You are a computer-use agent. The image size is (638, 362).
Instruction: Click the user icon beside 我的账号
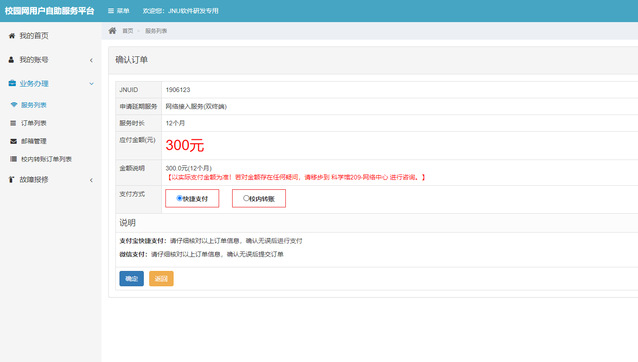click(11, 60)
